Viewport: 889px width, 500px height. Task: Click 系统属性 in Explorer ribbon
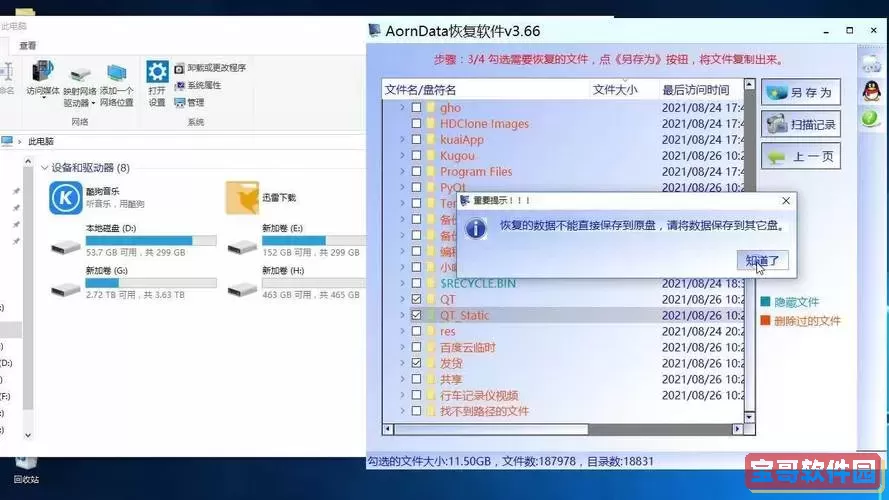[x=197, y=85]
